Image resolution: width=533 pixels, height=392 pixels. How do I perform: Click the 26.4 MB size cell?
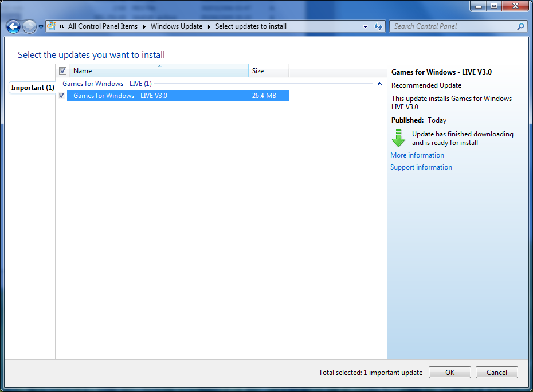click(x=264, y=96)
